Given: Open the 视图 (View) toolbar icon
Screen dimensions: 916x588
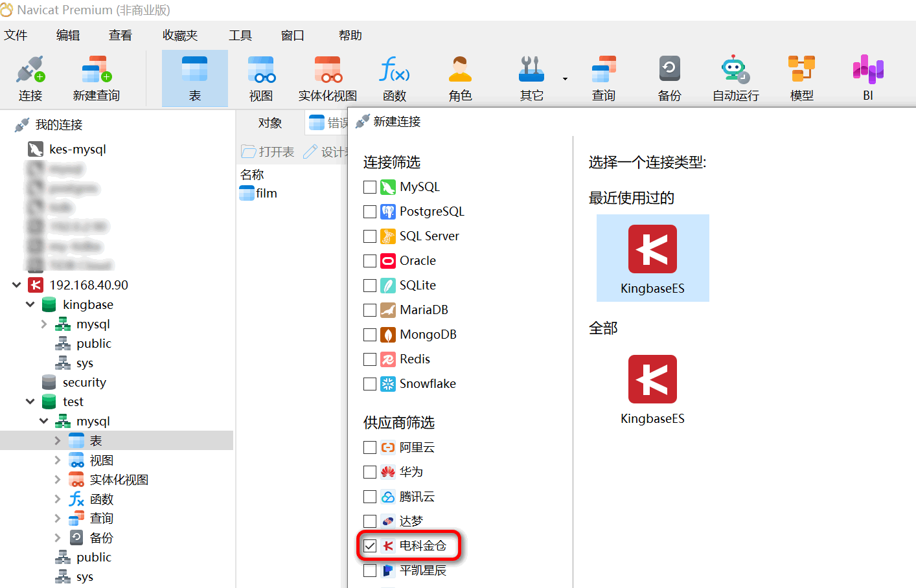Looking at the screenshot, I should click(x=261, y=78).
